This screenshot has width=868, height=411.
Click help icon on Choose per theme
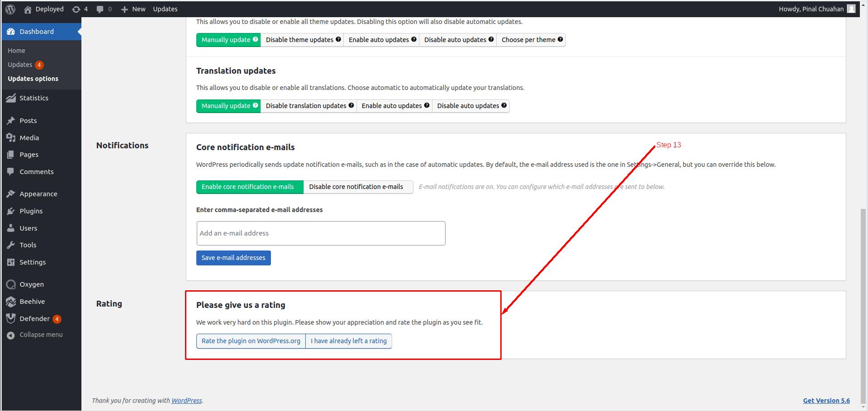click(560, 39)
